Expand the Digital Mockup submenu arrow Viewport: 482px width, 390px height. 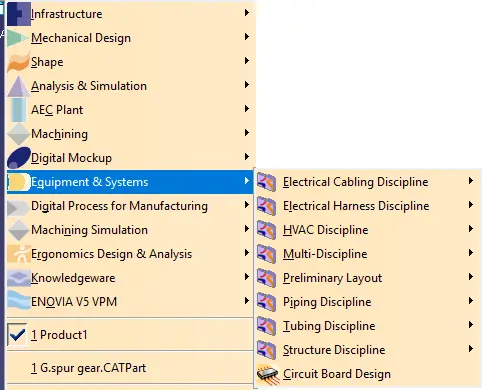[x=247, y=157]
